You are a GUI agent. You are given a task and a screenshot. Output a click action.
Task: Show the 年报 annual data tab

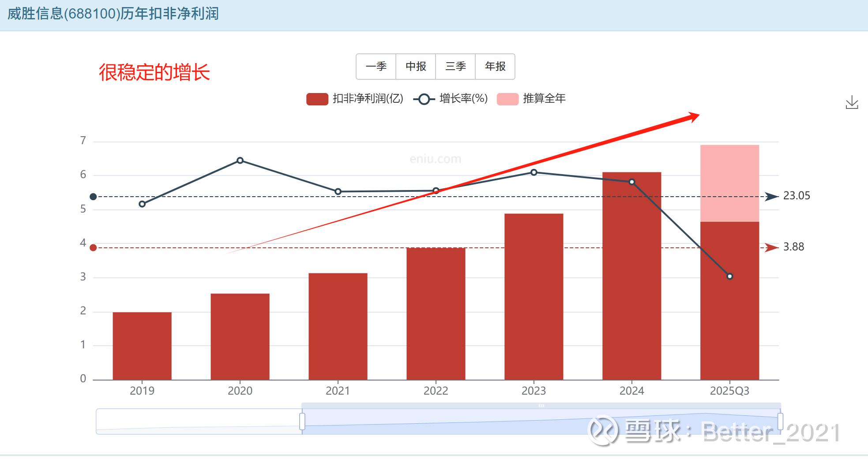tap(495, 67)
